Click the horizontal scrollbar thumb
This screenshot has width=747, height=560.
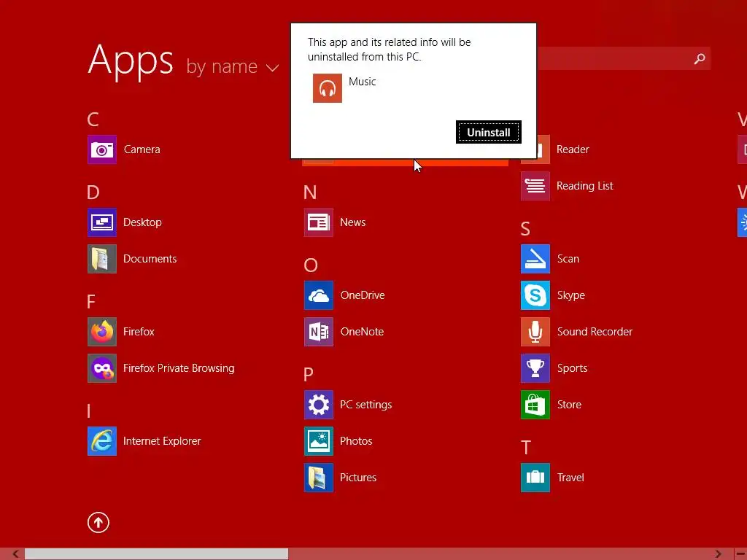tap(156, 554)
